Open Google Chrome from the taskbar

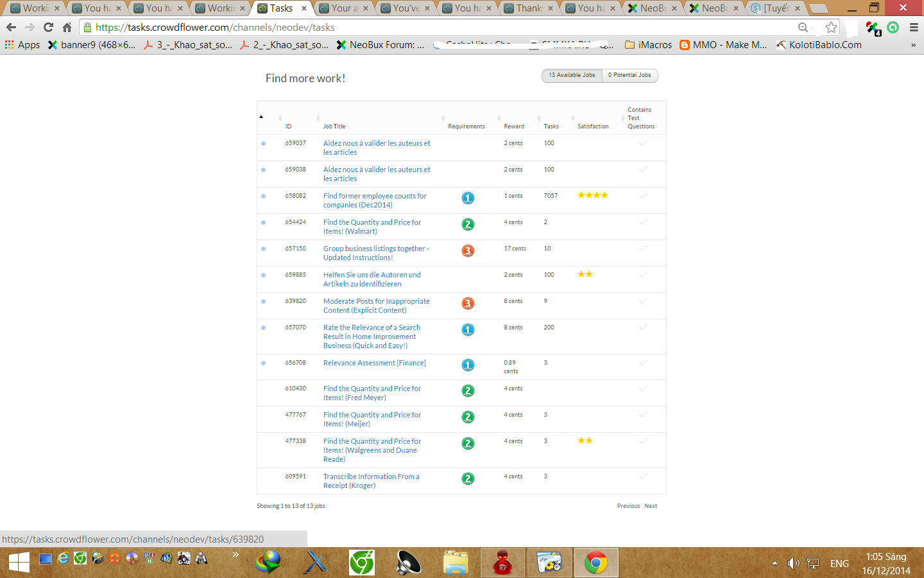[596, 563]
